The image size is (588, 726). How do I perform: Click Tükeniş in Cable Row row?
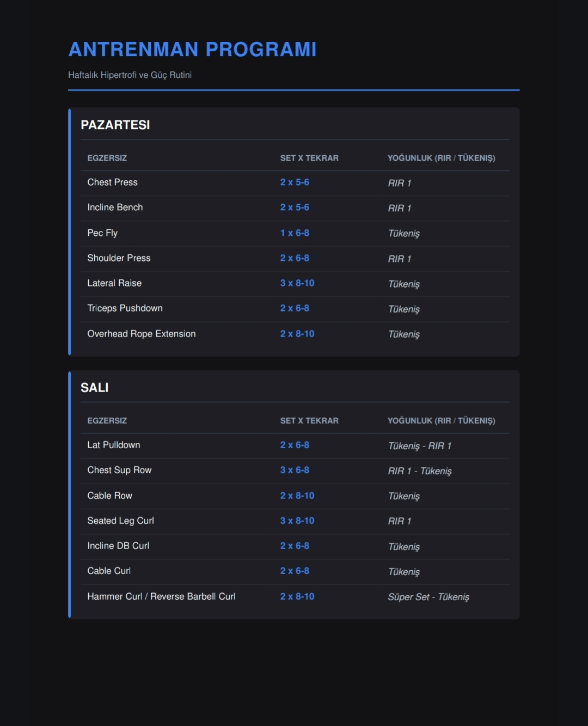coord(404,496)
